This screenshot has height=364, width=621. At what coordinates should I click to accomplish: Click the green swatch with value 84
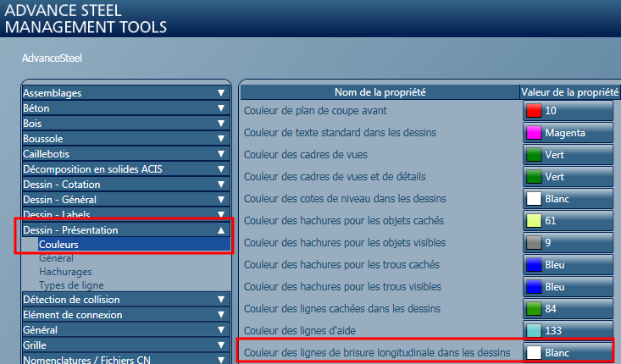tap(534, 309)
